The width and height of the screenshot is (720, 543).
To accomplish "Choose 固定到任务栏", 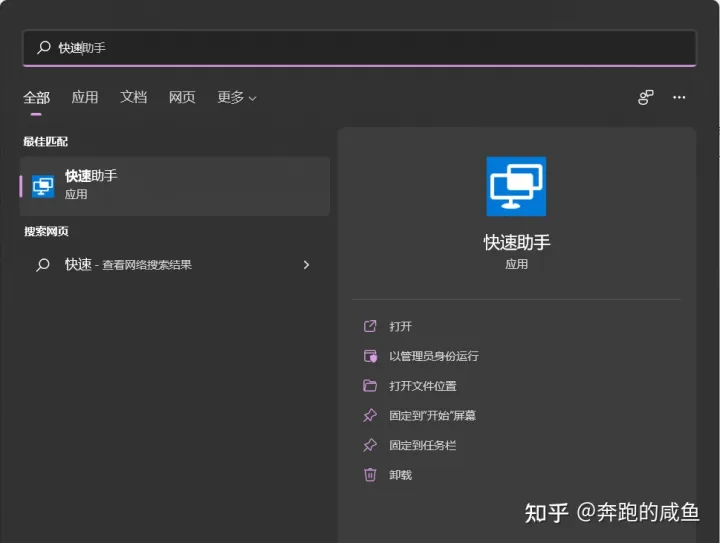I will (x=423, y=445).
